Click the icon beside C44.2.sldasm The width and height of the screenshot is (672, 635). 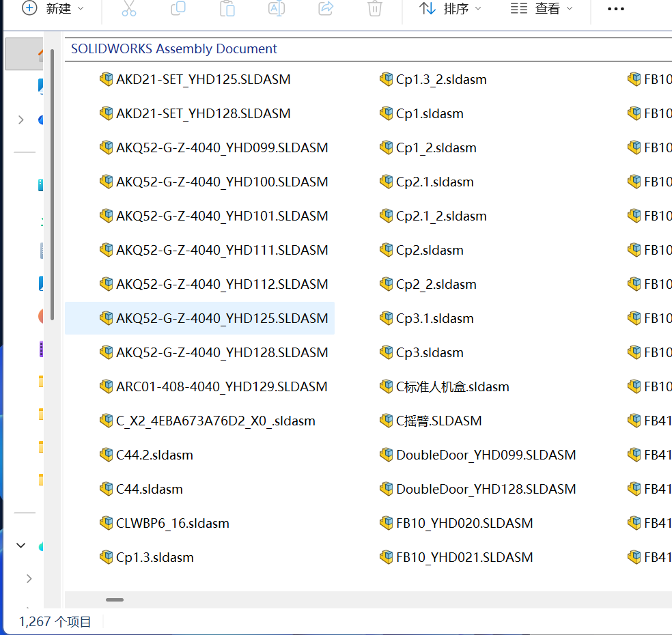coord(106,455)
